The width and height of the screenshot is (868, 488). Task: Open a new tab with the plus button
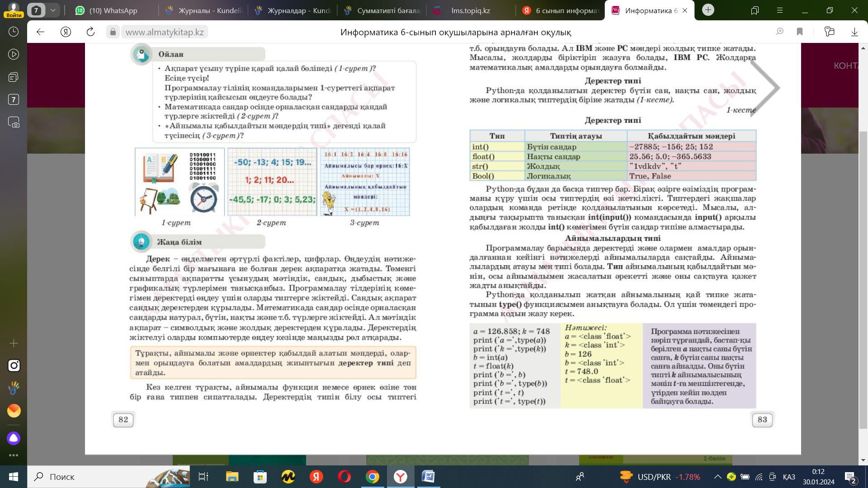point(708,10)
